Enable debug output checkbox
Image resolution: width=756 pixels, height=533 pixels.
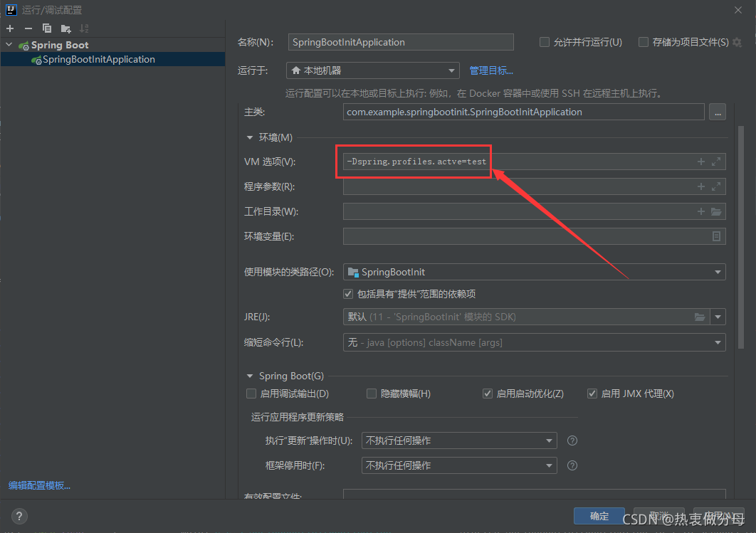[x=251, y=394]
